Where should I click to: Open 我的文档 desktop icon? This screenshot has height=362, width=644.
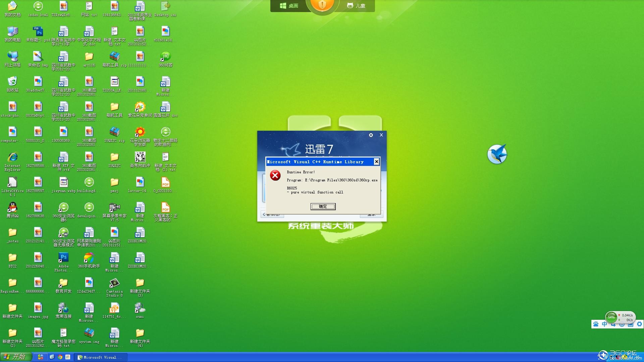point(12,9)
